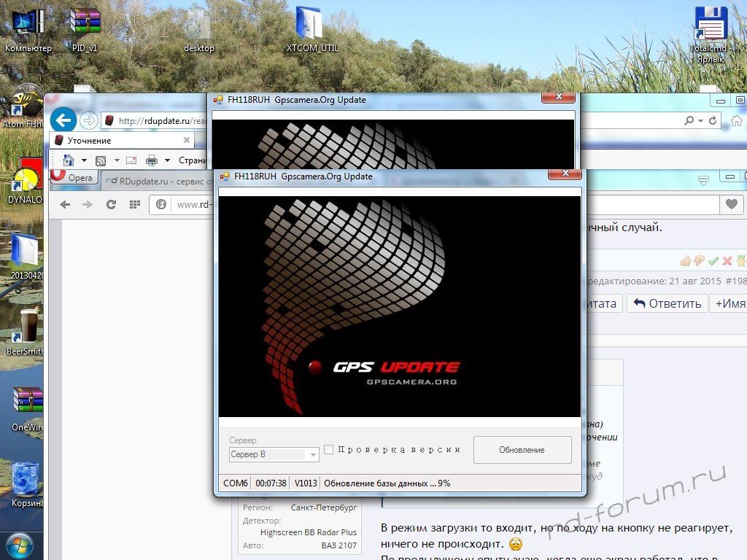Click the Ответить reply button
747x560 pixels.
pos(667,303)
